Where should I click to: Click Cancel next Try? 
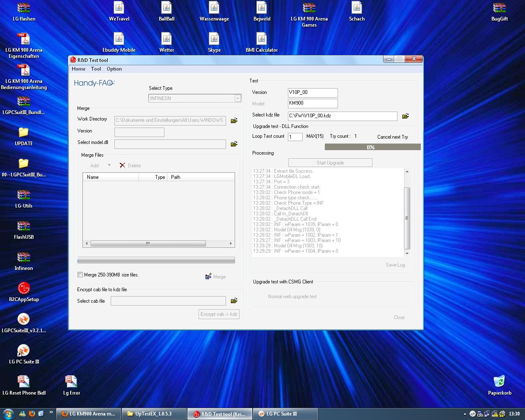point(393,137)
